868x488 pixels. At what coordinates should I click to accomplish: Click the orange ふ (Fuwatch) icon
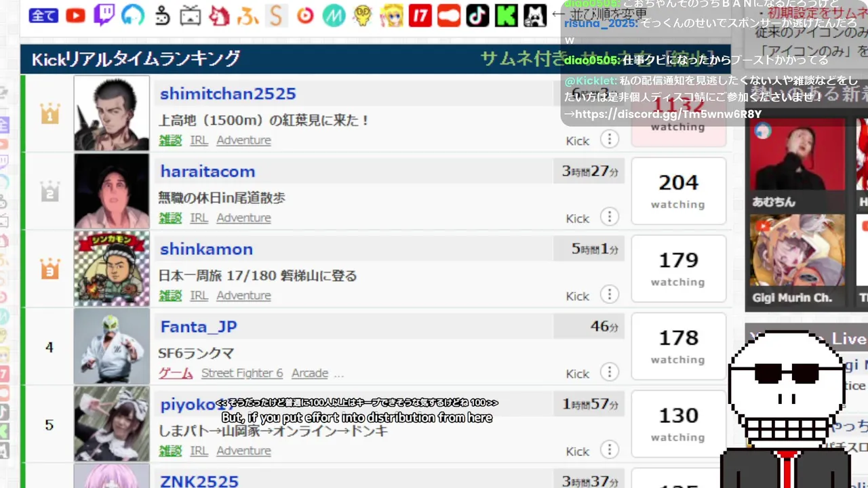point(248,16)
